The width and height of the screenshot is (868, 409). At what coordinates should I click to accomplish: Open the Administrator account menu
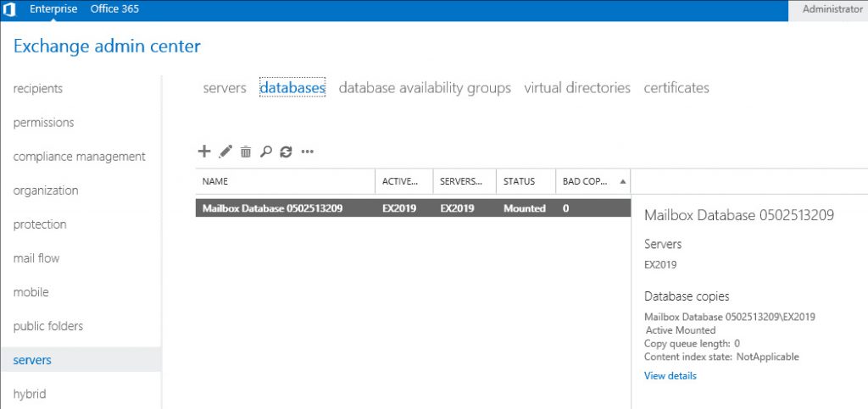coord(827,9)
